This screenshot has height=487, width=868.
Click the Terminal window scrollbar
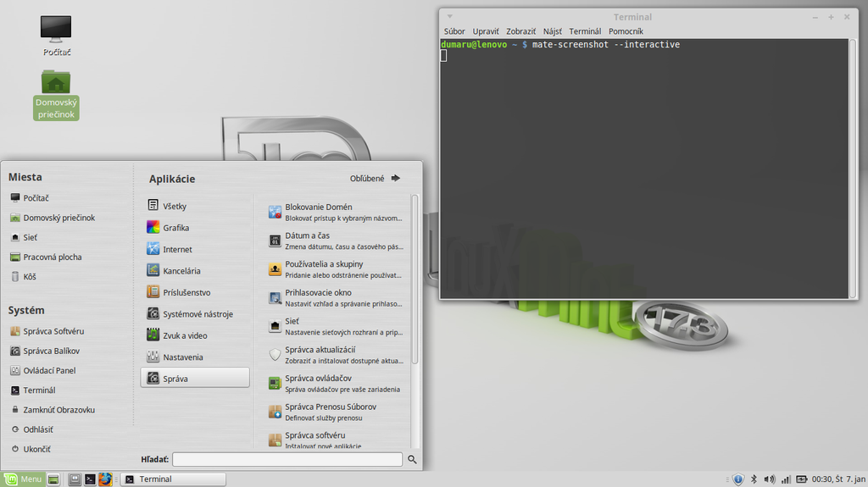tap(853, 169)
